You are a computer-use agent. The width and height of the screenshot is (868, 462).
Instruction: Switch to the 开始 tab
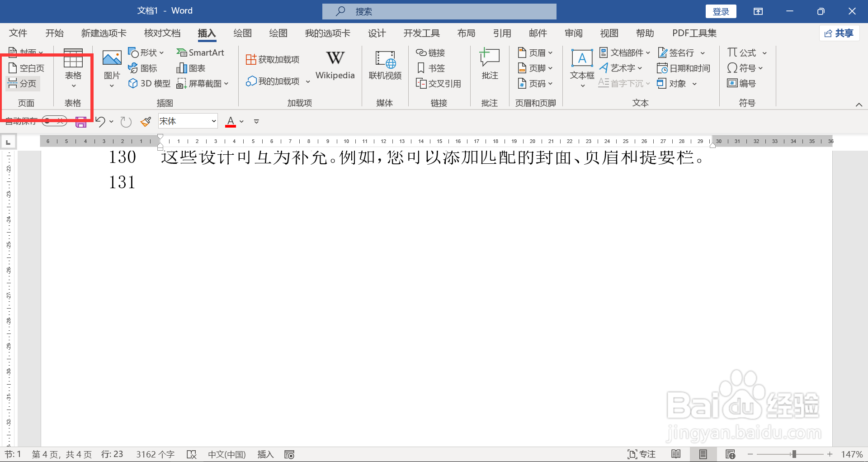click(54, 33)
